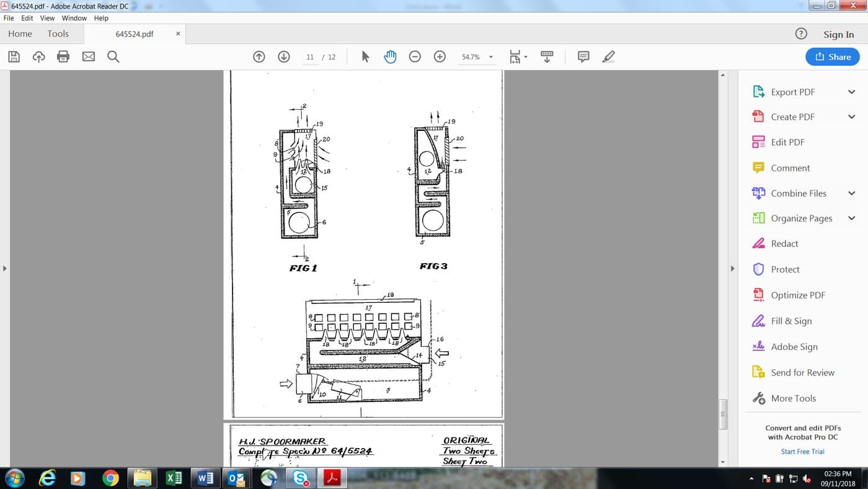Print the document using printer icon
Viewport: 868px width, 489px height.
coord(63,56)
